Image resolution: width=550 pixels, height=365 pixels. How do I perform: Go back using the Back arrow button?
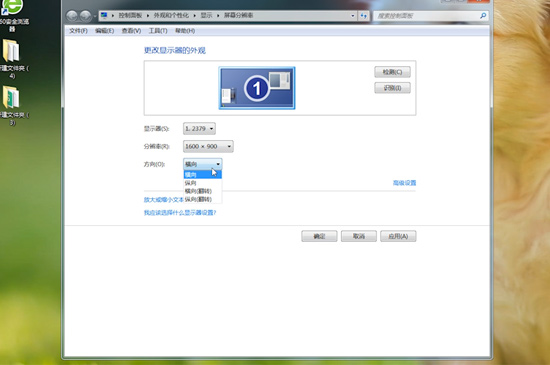[72, 16]
